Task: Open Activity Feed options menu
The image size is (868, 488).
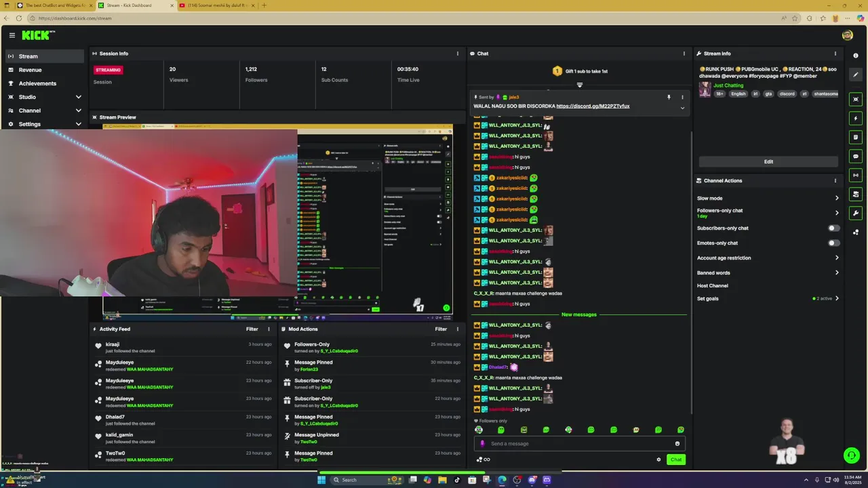Action: pyautogui.click(x=269, y=329)
